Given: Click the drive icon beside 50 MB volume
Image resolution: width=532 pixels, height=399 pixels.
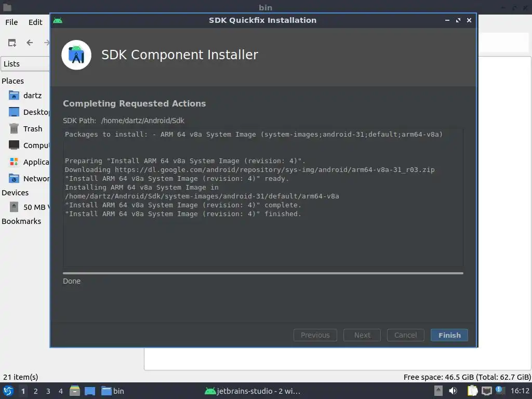Looking at the screenshot, I should click(x=14, y=207).
